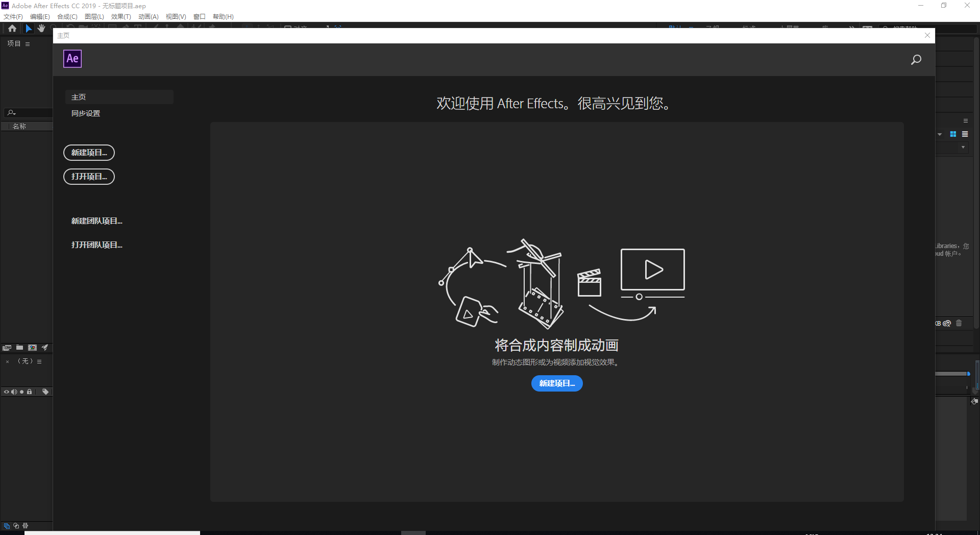Click the Creative Cloud sync status icon
This screenshot has width=980, height=535.
tap(947, 324)
